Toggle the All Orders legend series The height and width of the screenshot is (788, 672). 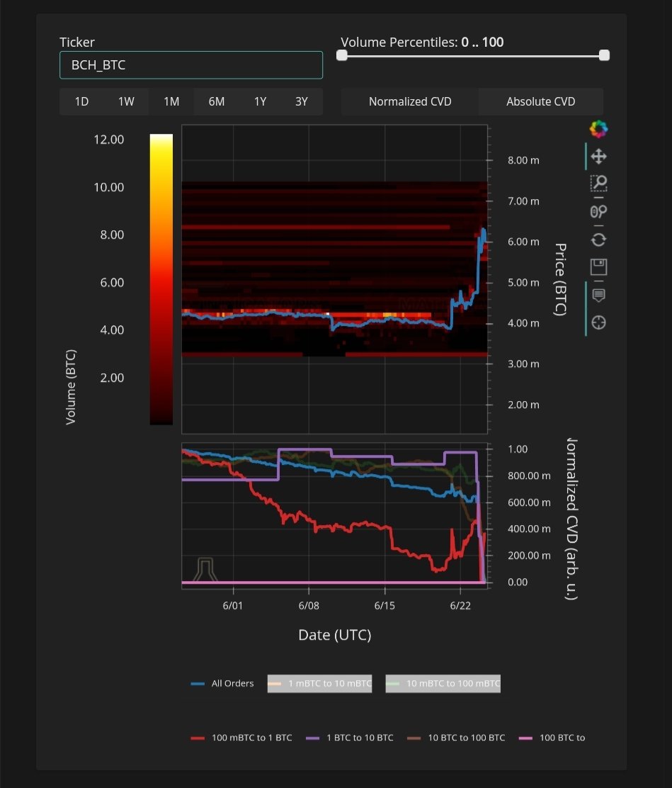click(x=222, y=683)
